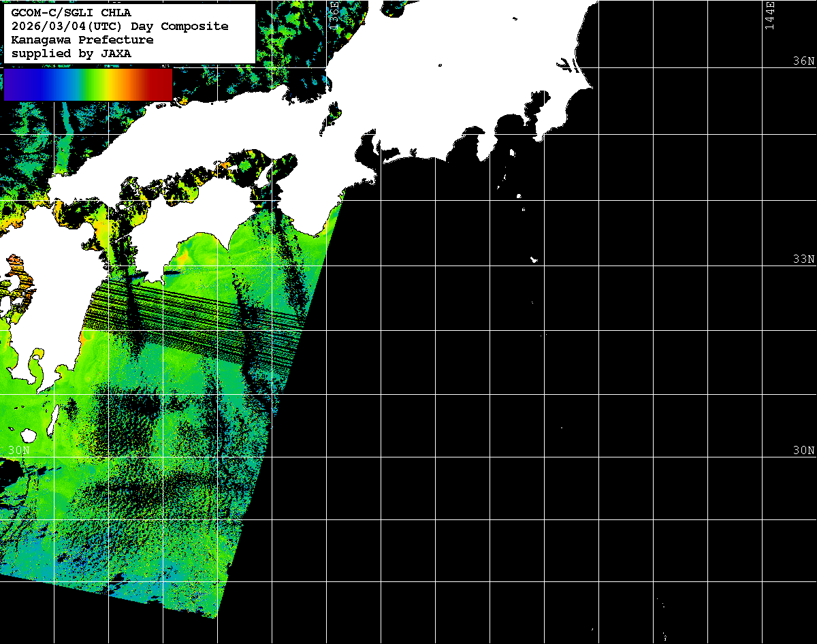Viewport: 817px width, 644px height.
Task: Select the 'Kanagawa Prefecture' label
Action: 82,39
